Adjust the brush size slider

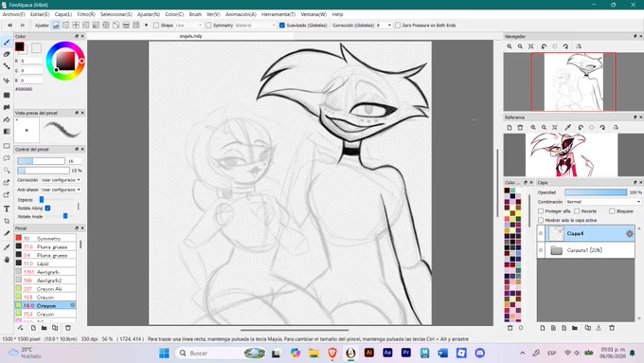click(41, 161)
